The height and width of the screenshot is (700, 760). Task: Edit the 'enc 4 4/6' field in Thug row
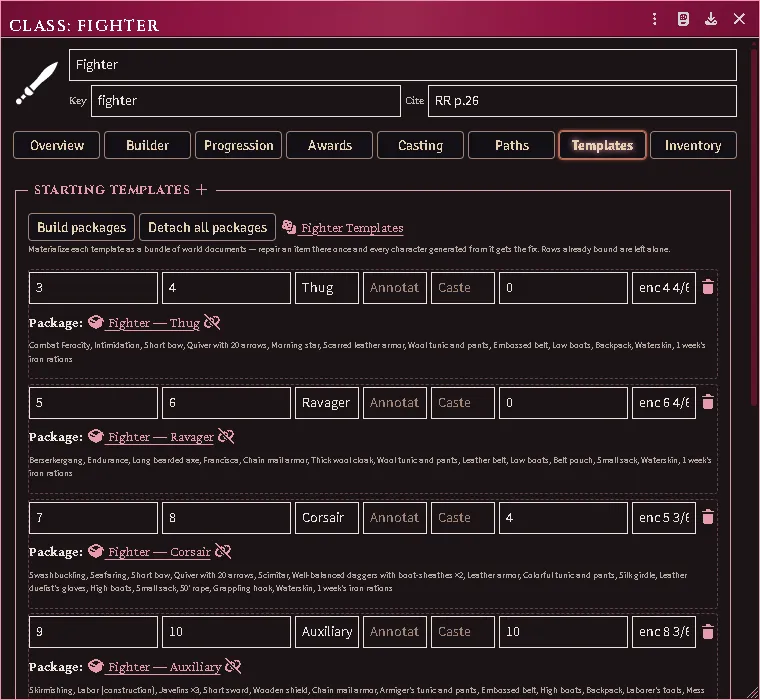(x=664, y=287)
